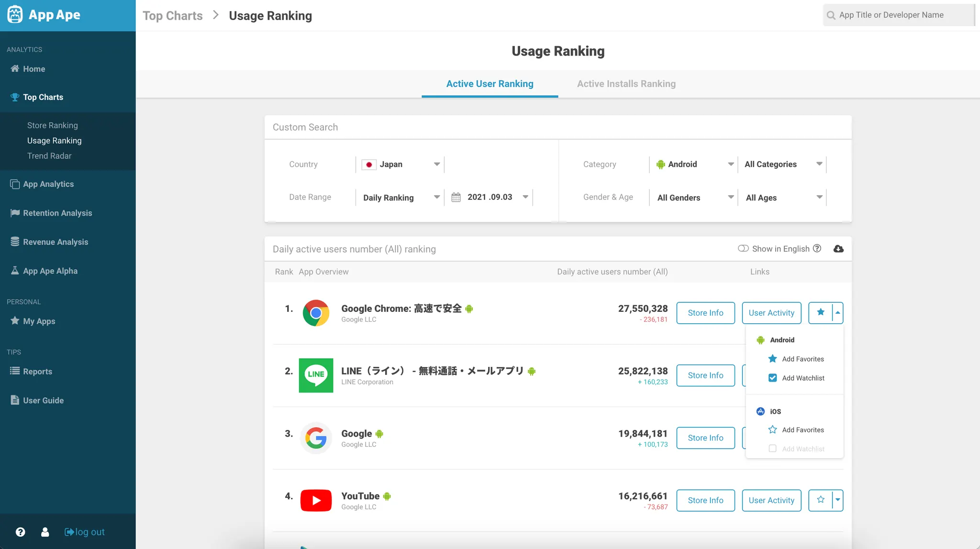
Task: Click Store Info for LINE
Action: (x=705, y=375)
